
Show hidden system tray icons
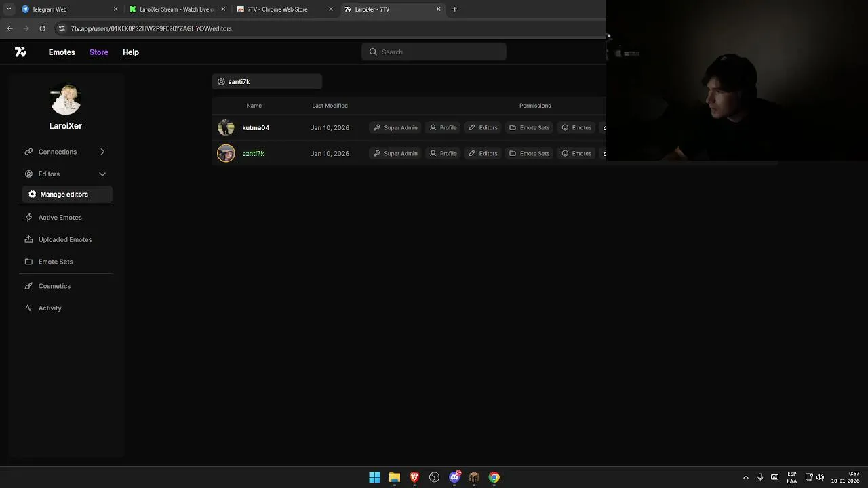click(746, 477)
